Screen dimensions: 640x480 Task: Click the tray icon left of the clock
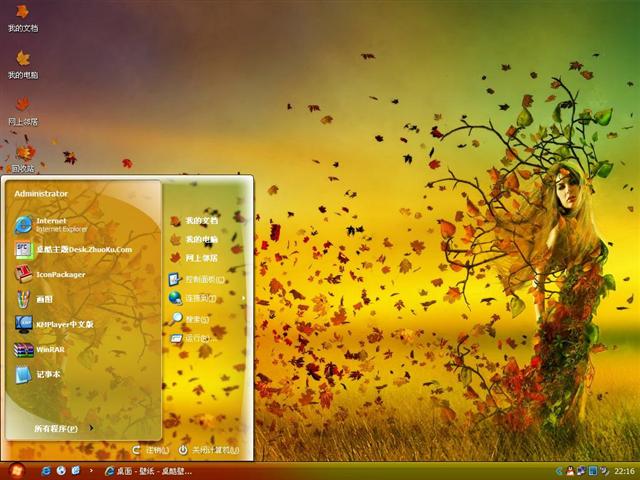click(x=604, y=471)
